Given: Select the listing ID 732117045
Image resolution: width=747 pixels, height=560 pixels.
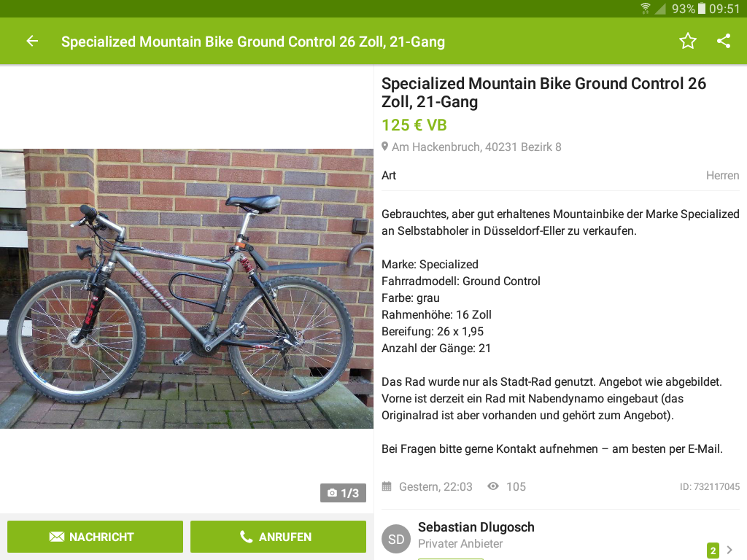Looking at the screenshot, I should pos(710,487).
